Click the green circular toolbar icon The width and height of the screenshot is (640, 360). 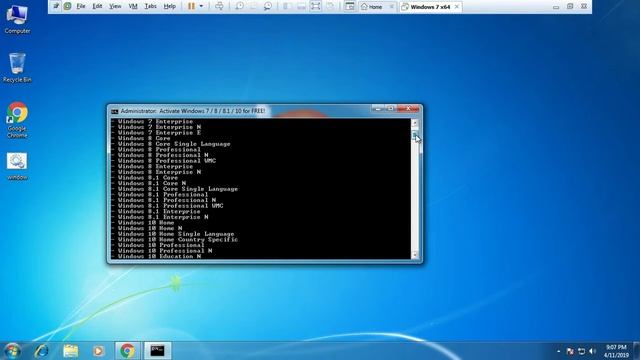pos(67,6)
